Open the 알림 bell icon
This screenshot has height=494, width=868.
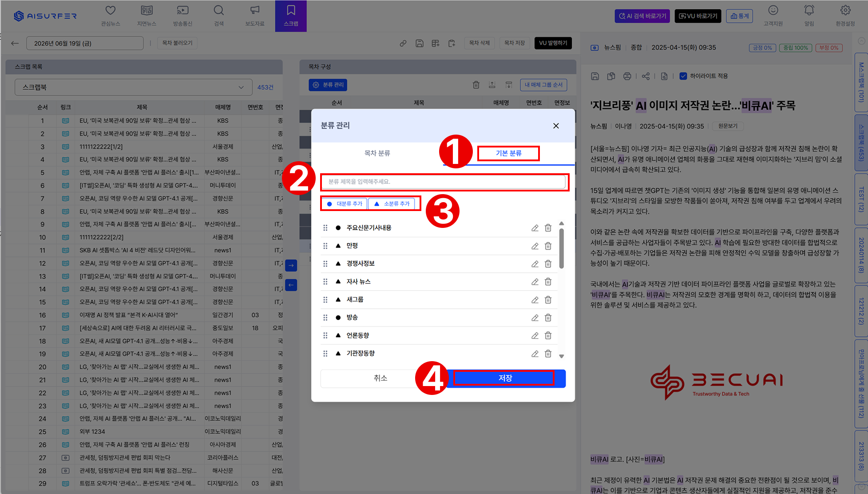click(809, 11)
